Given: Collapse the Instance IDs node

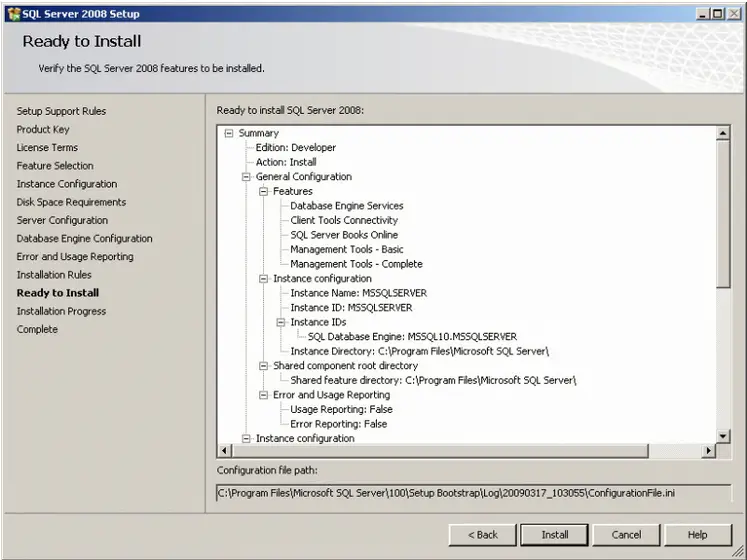Looking at the screenshot, I should click(281, 322).
